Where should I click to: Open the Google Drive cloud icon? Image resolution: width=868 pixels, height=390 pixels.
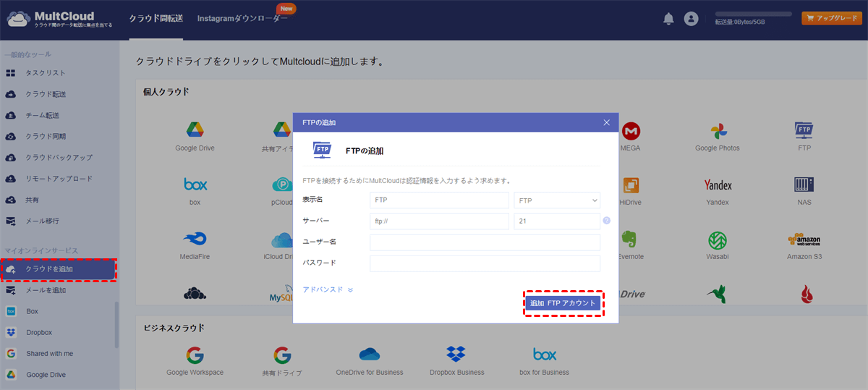click(x=195, y=130)
